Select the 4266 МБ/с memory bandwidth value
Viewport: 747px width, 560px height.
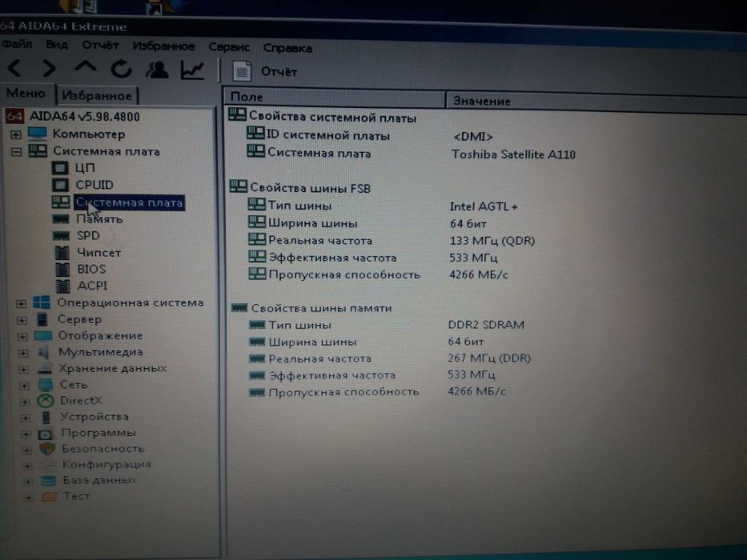click(476, 391)
